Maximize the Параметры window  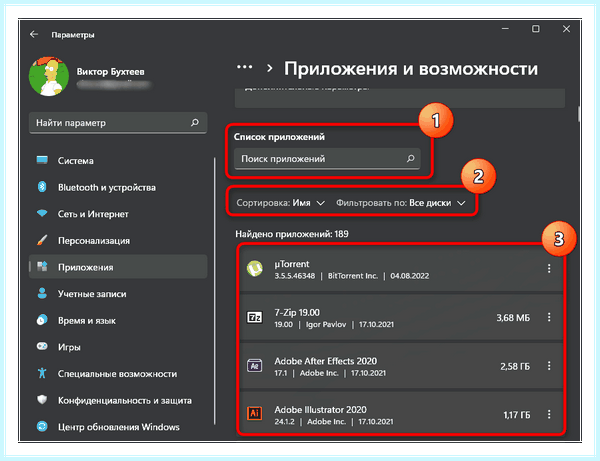tap(536, 29)
